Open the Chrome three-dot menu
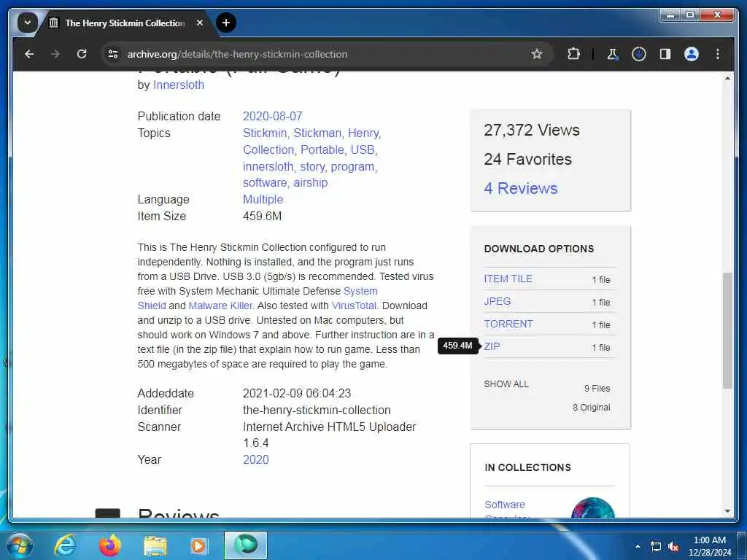This screenshot has height=560, width=747. tap(718, 54)
